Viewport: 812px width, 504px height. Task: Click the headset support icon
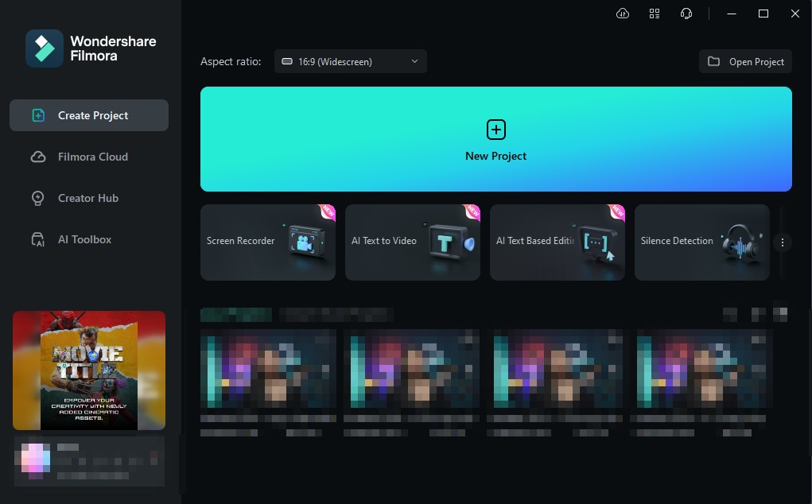[x=686, y=14]
